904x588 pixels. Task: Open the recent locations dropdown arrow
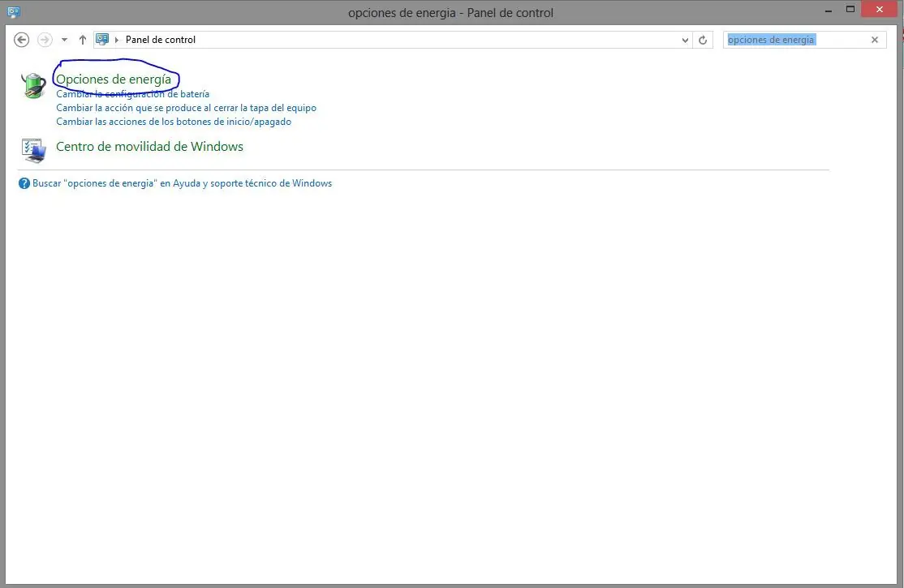click(65, 40)
